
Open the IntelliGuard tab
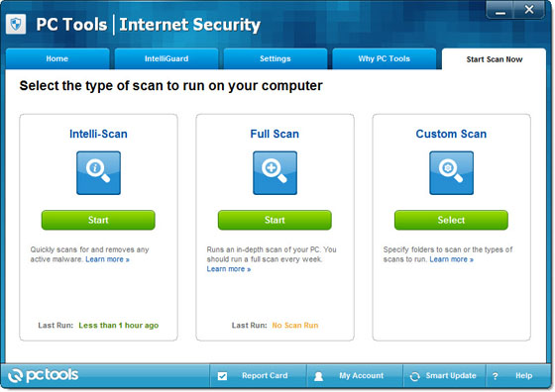tap(166, 58)
